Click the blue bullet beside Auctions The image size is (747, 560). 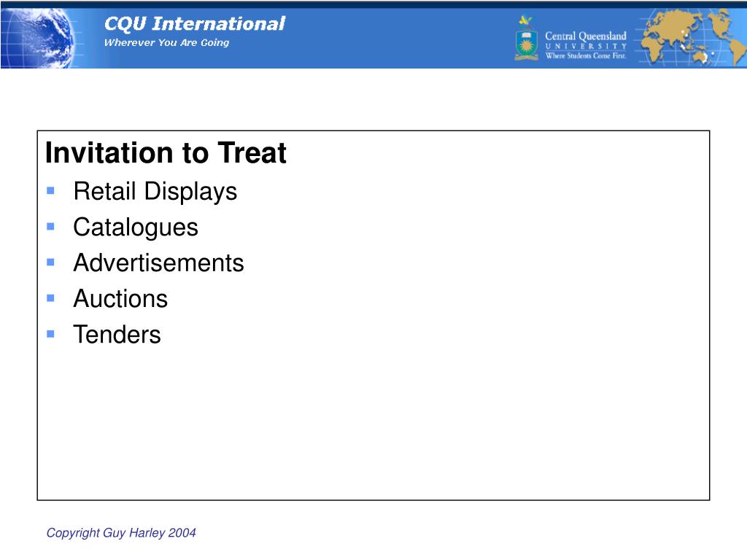[x=50, y=298]
